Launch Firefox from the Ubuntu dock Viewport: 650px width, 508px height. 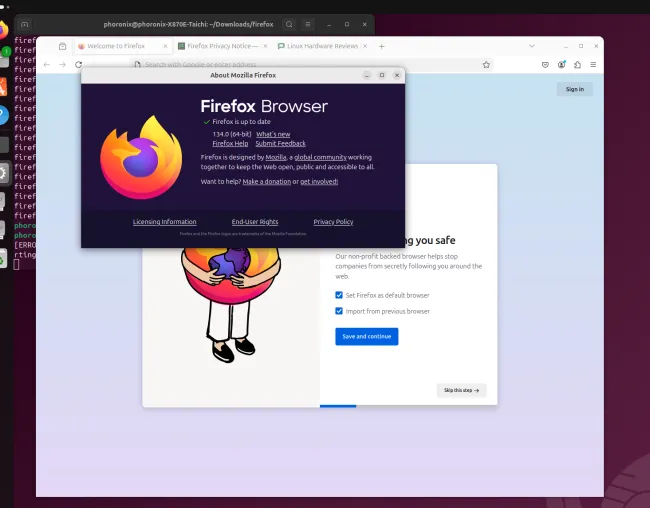pos(3,30)
